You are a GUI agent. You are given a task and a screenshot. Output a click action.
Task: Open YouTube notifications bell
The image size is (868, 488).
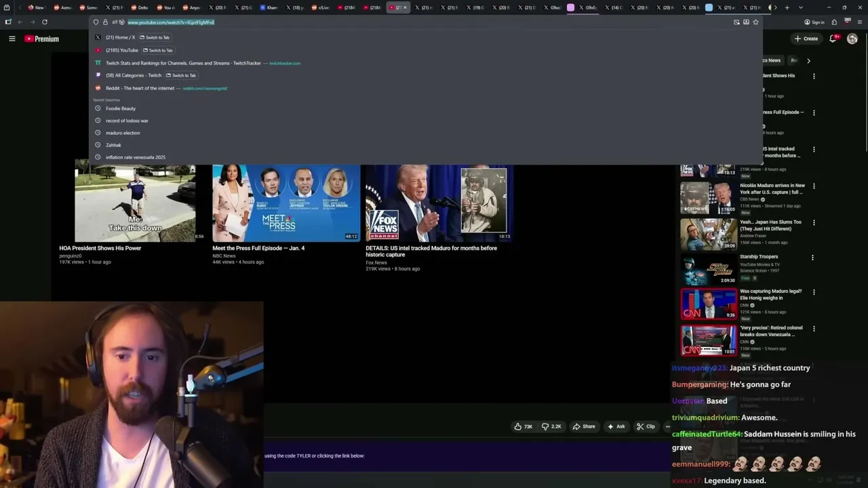[833, 39]
